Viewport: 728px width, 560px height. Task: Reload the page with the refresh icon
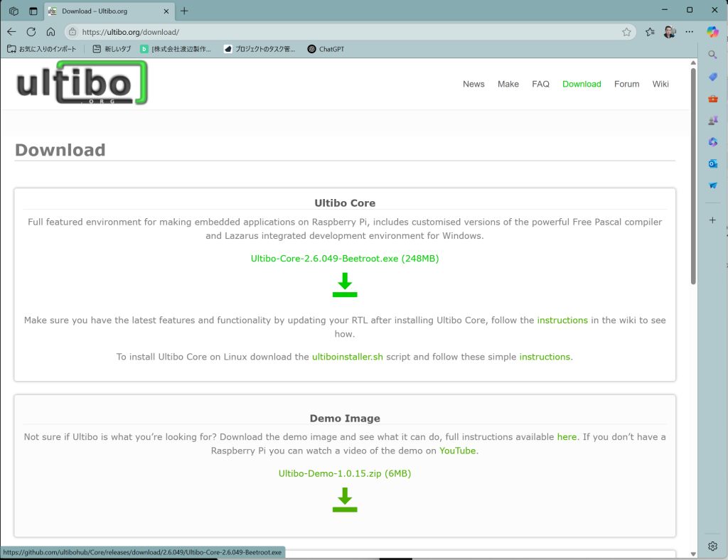pos(31,31)
